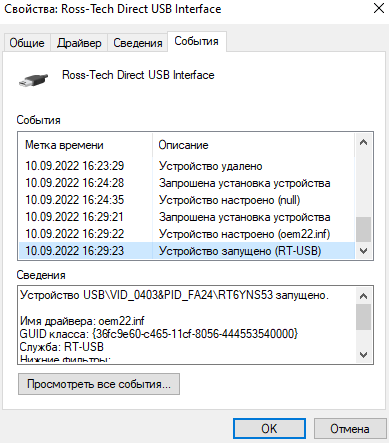
Task: Click the Имя драйвера: oem22.inf line
Action: (x=82, y=321)
